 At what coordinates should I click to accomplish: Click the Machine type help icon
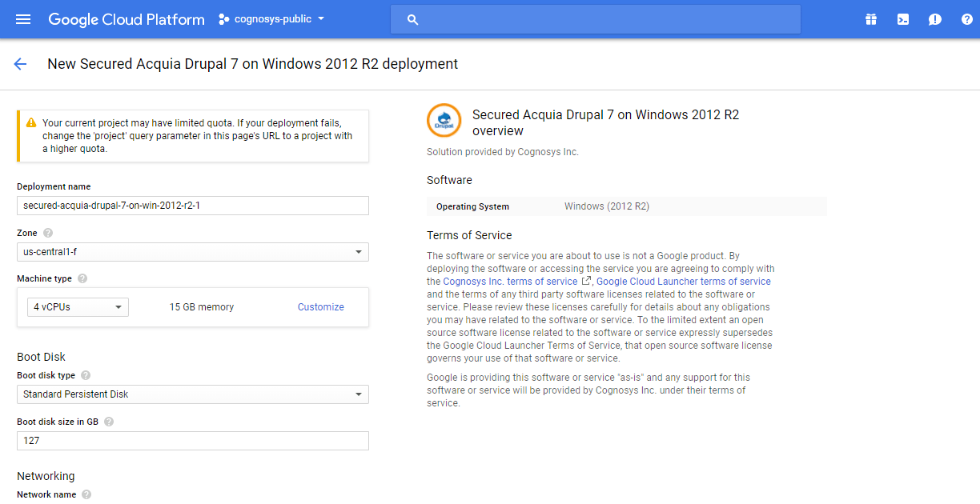[x=82, y=278]
